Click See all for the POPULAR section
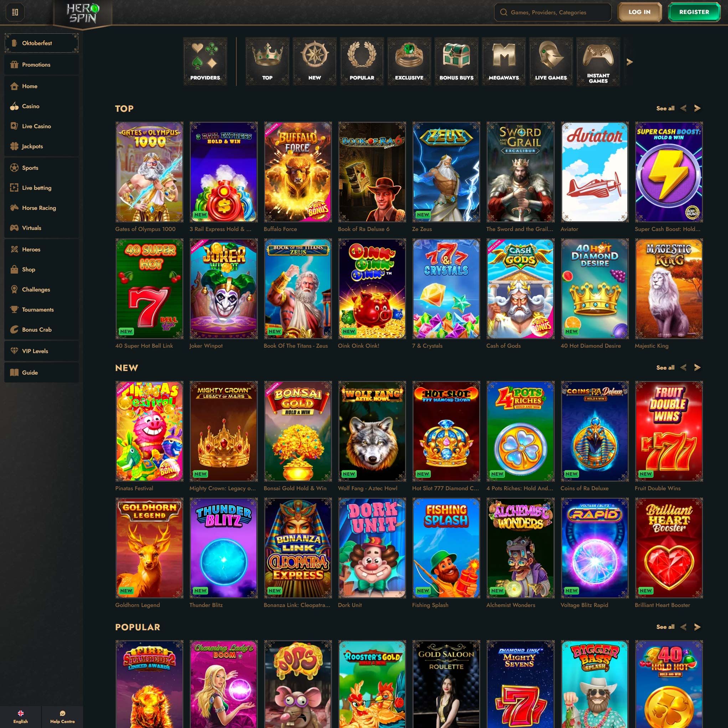 pyautogui.click(x=665, y=627)
